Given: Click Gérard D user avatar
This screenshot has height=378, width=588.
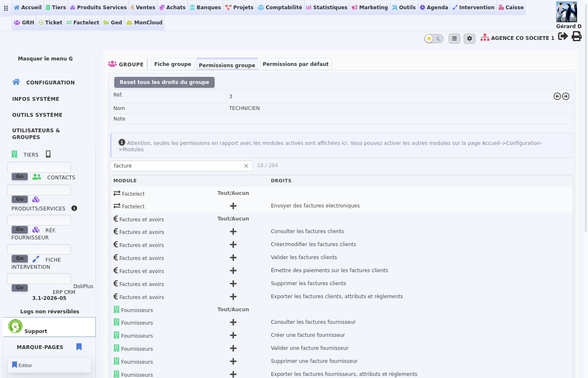Looking at the screenshot, I should [567, 12].
